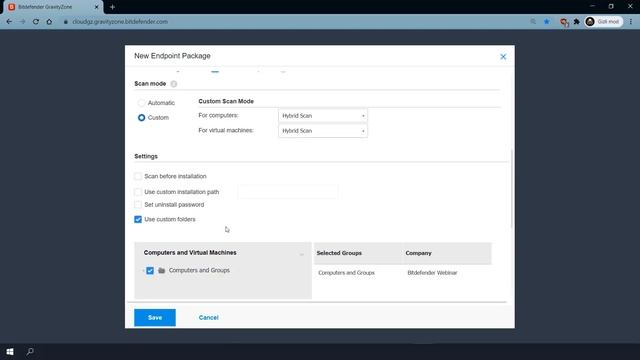Open the browser home page
The height and width of the screenshot is (360, 640).
tap(49, 22)
